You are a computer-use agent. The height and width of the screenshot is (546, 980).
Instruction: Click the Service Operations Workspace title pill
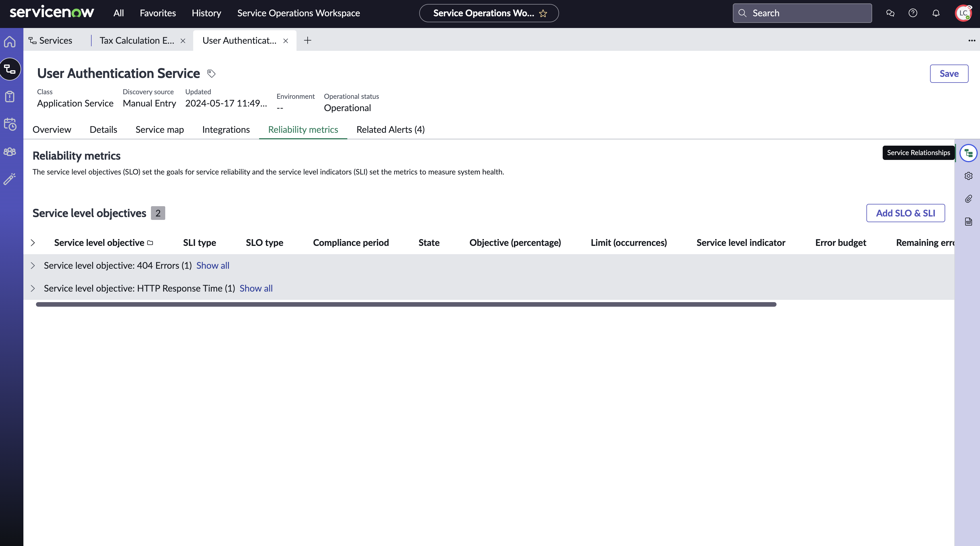click(x=489, y=13)
